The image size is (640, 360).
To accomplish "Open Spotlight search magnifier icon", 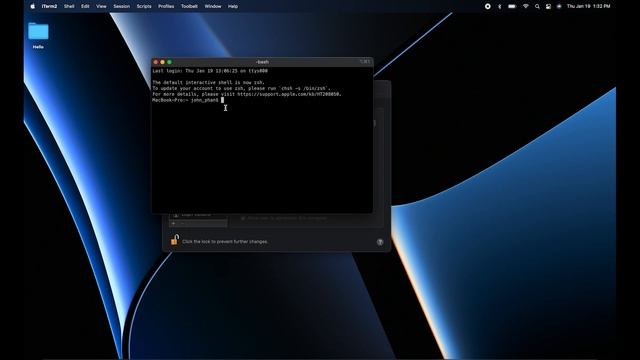I will point(537,6).
